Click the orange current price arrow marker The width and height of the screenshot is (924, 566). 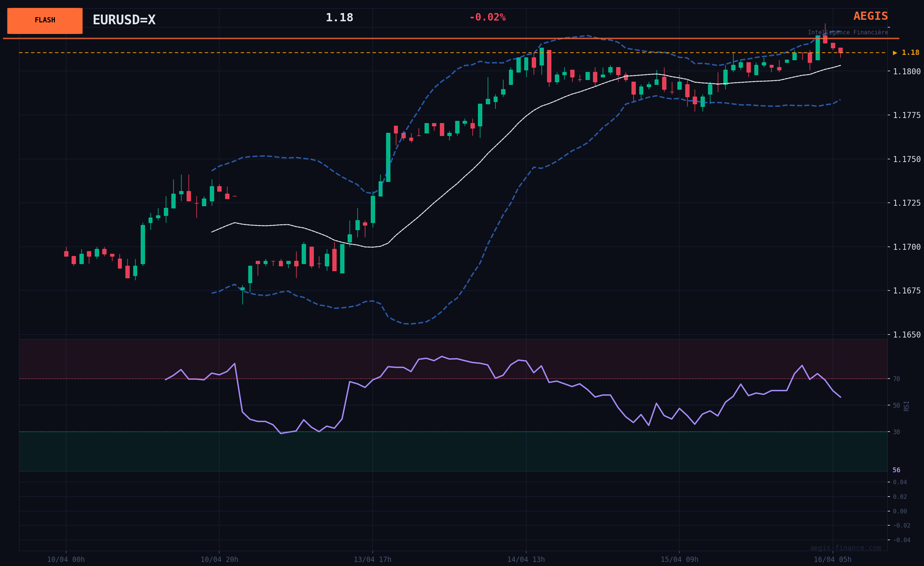click(895, 53)
